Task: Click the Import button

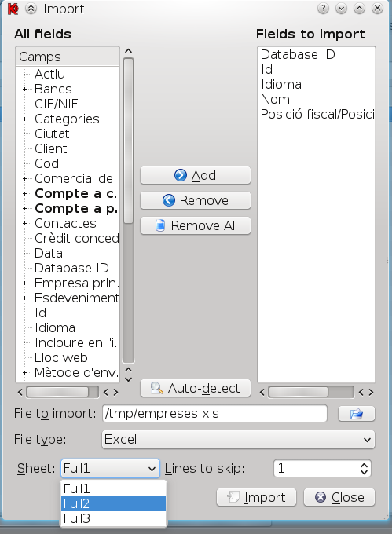Action: click(256, 498)
